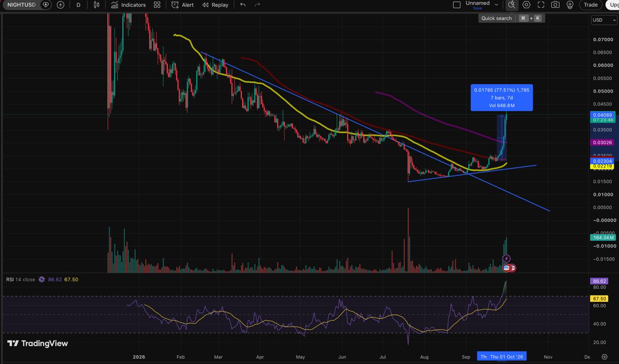
Task: Start bar Replay mode
Action: 215,5
